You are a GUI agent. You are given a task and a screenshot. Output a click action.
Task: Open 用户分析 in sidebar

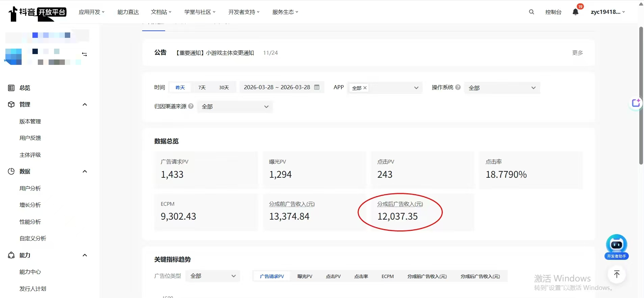coord(30,188)
